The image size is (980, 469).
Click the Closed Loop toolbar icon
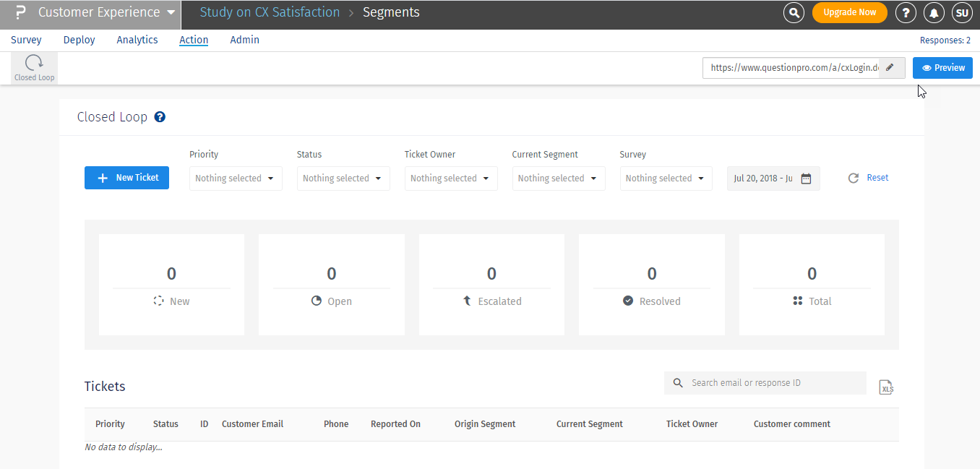point(34,67)
